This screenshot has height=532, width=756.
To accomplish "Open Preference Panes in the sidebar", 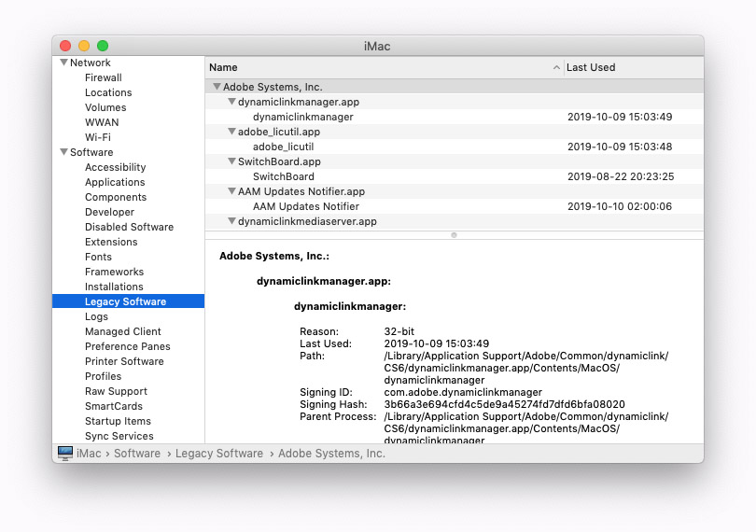I will (127, 347).
